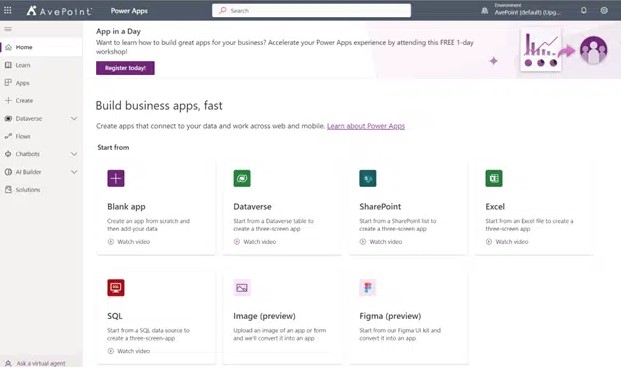Screen dimensions: 621x368
Task: Select Create in the navigation
Action: click(x=41, y=101)
